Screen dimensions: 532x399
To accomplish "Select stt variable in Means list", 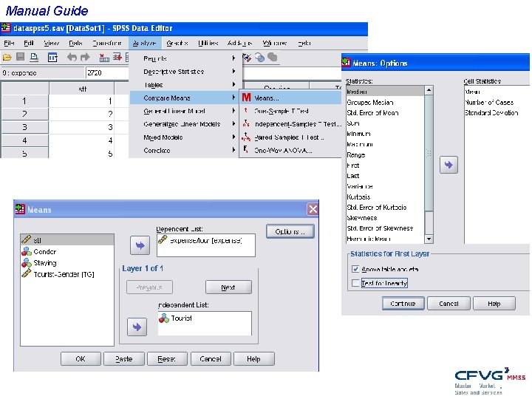I will pyautogui.click(x=67, y=240).
